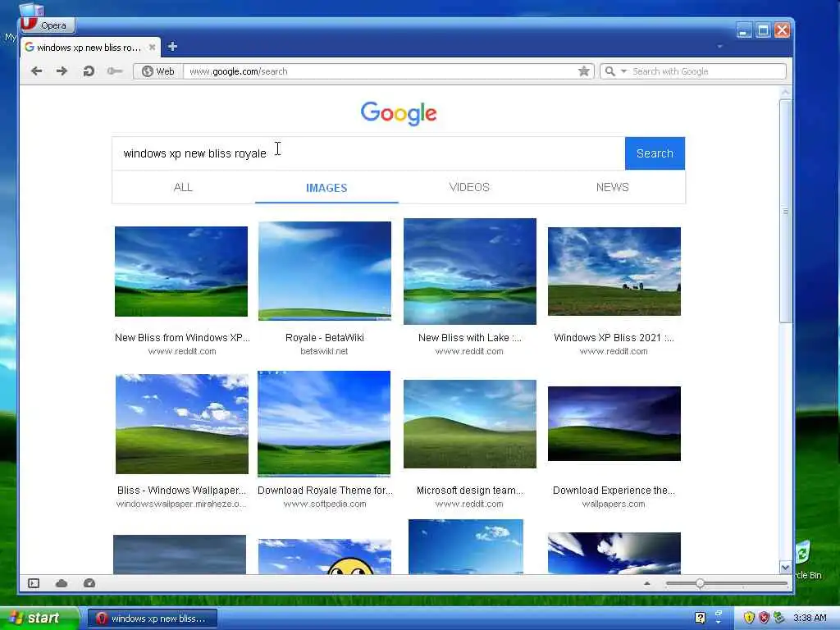This screenshot has height=630, width=840.
Task: Open the 'New Bliss from Windows XP' thumbnail
Action: pyautogui.click(x=181, y=271)
